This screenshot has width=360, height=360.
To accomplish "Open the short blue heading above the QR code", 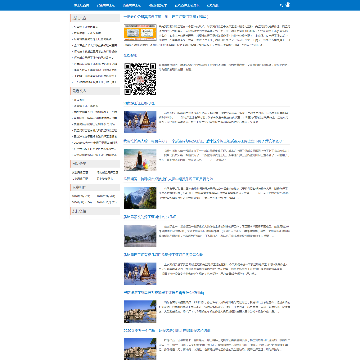I will [130, 55].
